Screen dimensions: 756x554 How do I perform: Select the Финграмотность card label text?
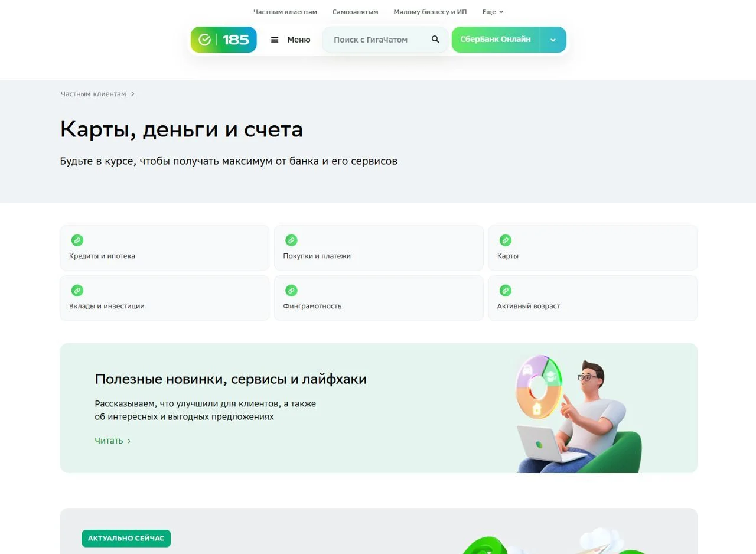click(312, 306)
